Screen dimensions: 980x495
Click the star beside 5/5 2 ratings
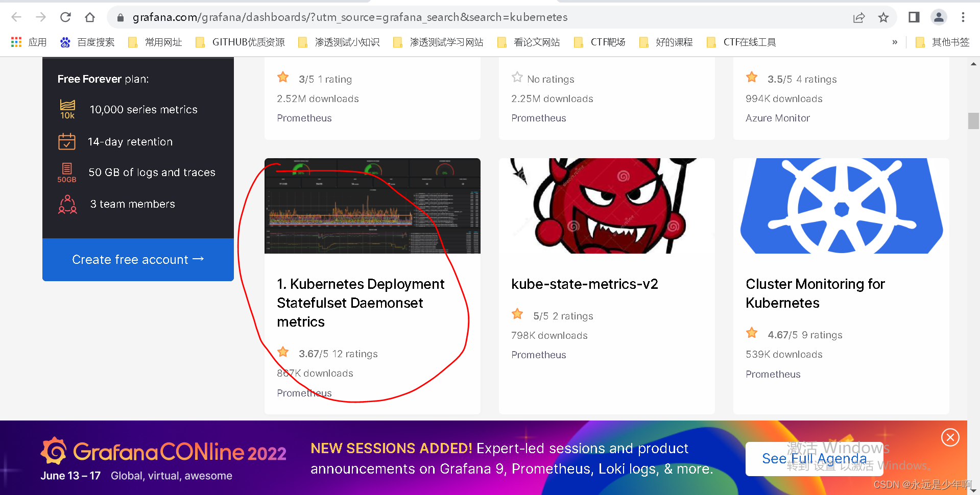coord(517,314)
